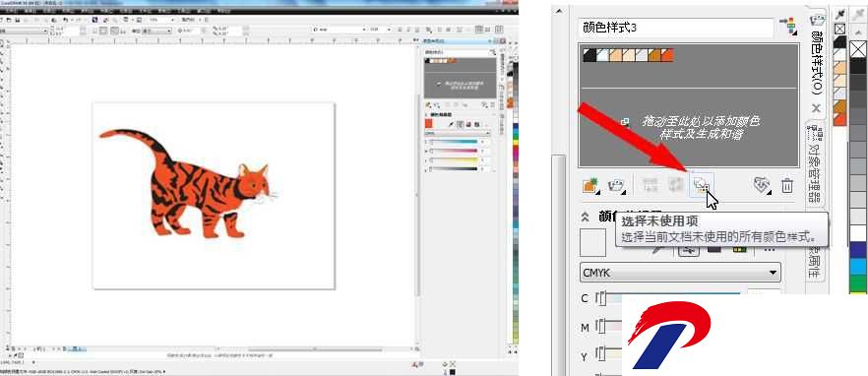Viewport: 868px width, 376px height.
Task: Click the Select Unused Items icon
Action: (702, 185)
